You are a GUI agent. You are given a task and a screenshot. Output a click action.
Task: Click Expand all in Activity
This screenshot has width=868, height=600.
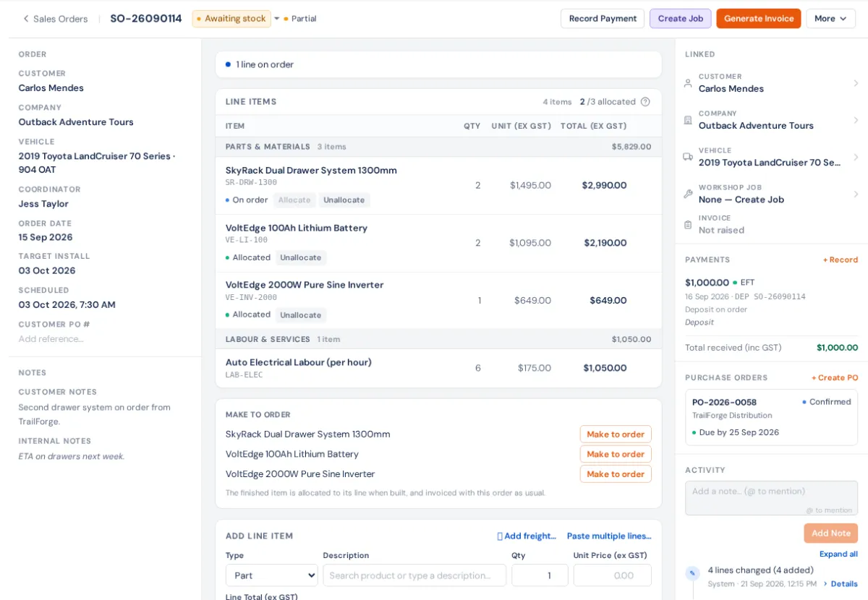click(838, 554)
